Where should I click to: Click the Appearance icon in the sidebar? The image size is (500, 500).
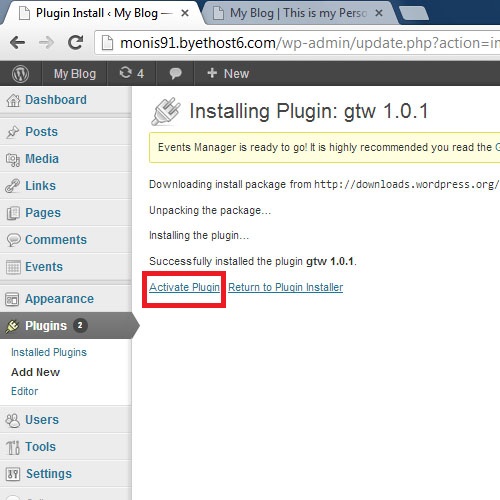(x=12, y=299)
